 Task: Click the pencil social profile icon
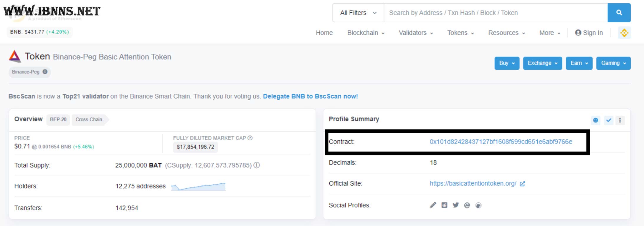tap(433, 205)
